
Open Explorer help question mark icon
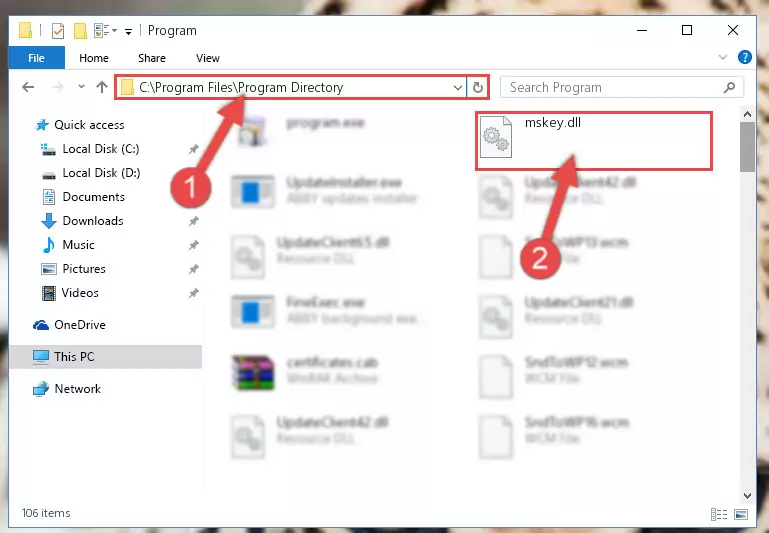[744, 57]
